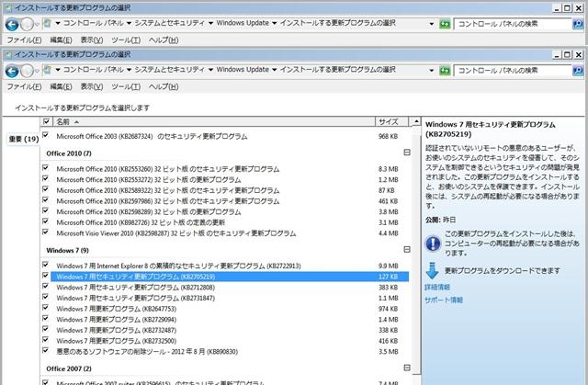Uncheck Windows 7 update KB2732500
The image size is (588, 385).
(46, 340)
